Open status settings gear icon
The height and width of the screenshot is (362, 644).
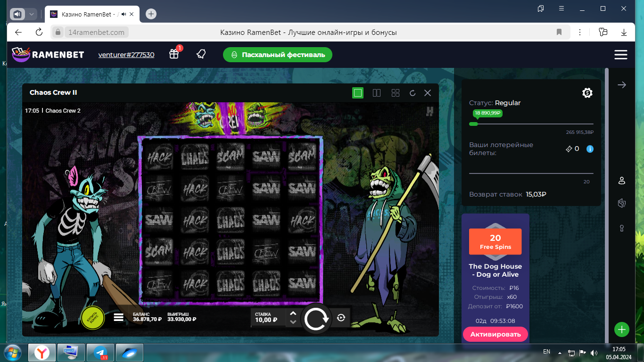(x=587, y=93)
